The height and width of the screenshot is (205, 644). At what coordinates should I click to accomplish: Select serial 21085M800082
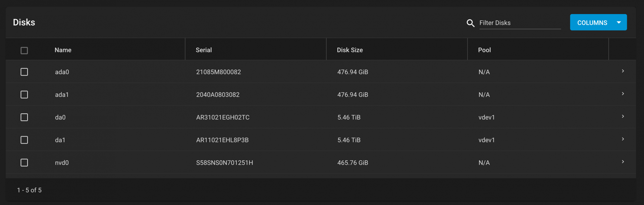pos(218,72)
